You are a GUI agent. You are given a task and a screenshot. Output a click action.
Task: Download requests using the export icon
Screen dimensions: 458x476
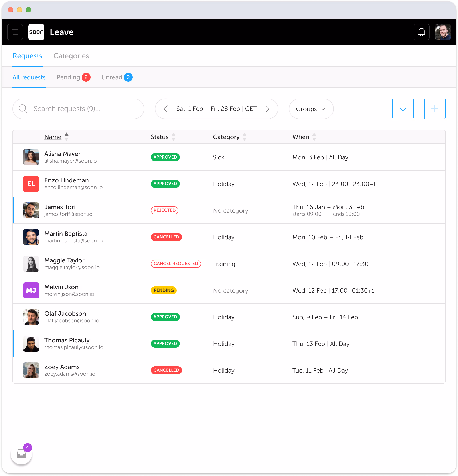[x=403, y=109]
